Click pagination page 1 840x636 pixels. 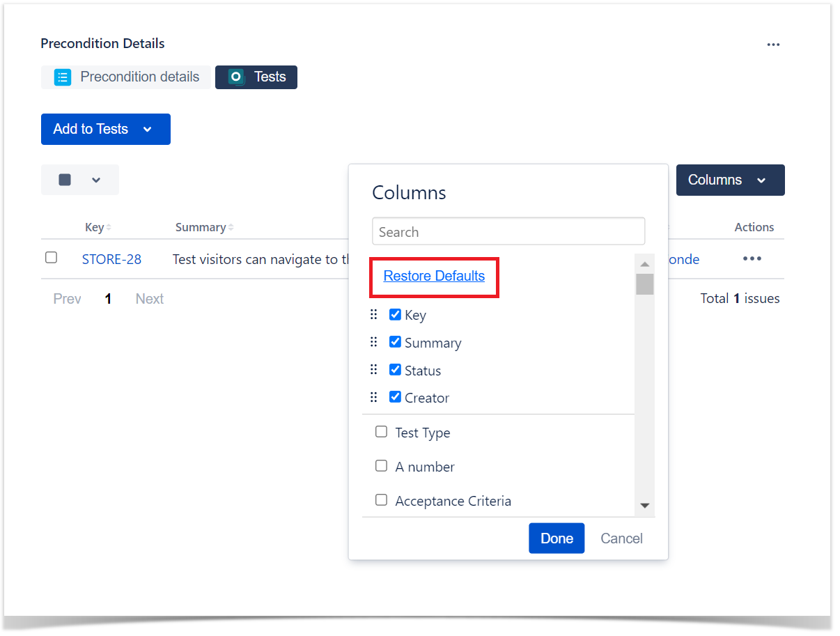point(108,299)
